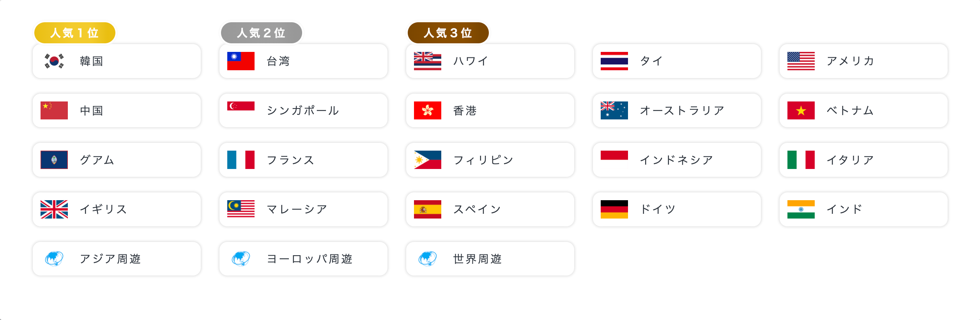Click the Taiwan flag icon

point(241,61)
